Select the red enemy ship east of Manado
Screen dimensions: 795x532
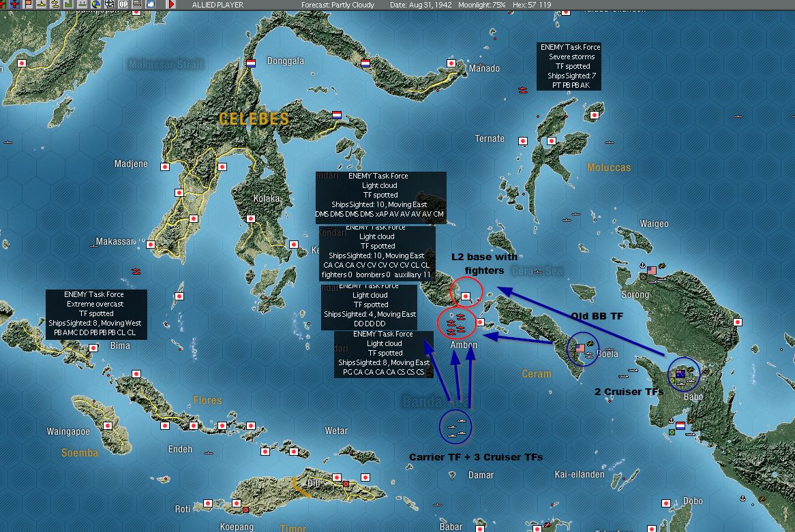tap(523, 90)
